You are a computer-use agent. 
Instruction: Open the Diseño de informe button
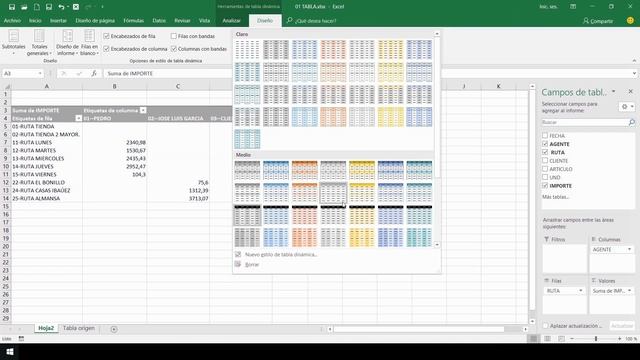point(67,42)
